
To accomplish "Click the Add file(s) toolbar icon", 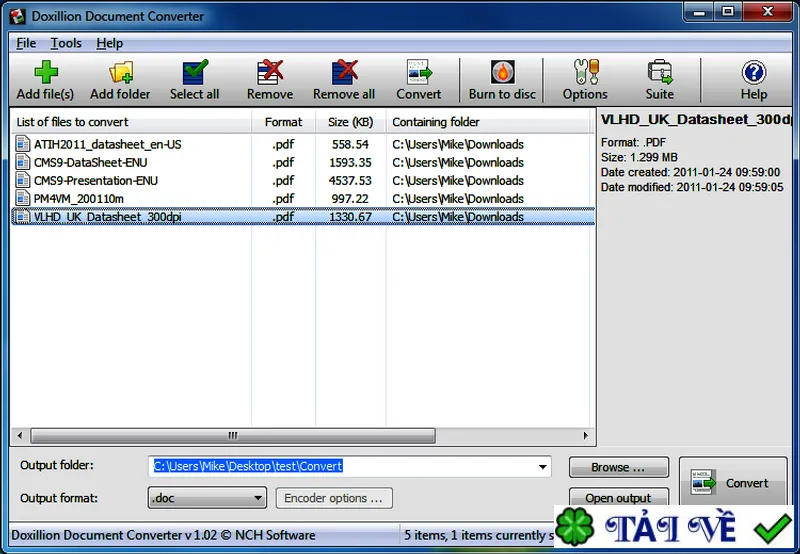I will (x=46, y=72).
